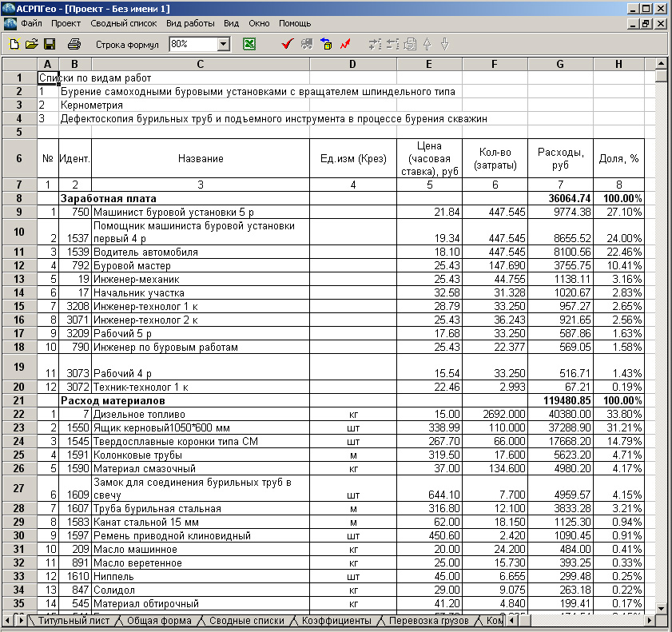
Task: Click the Open folder icon
Action: coord(32,44)
